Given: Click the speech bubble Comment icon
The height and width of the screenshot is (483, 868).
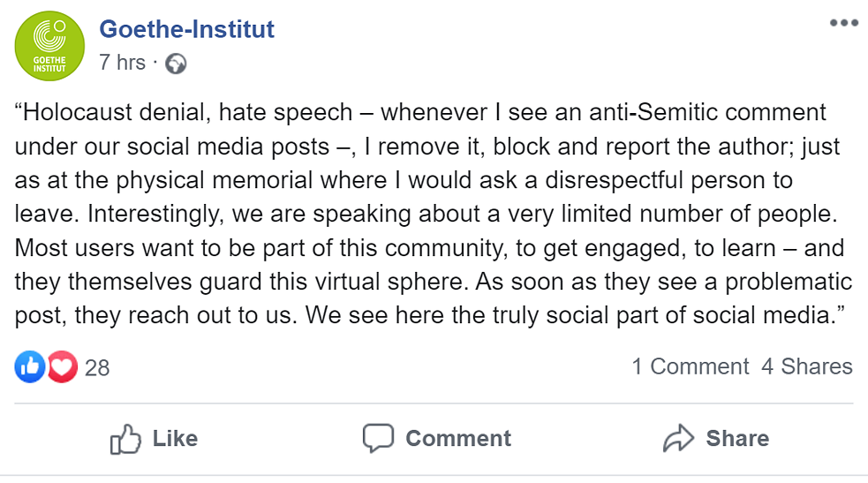Looking at the screenshot, I should click(x=378, y=439).
